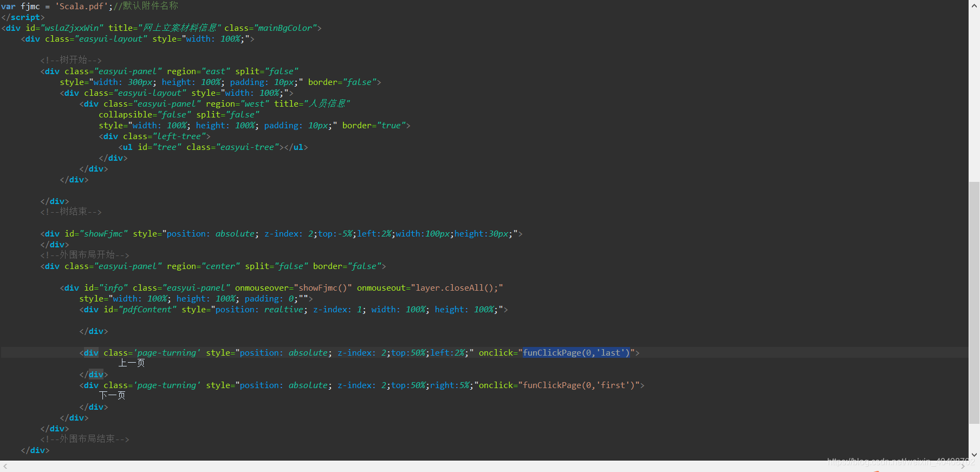Click the class value easyui-tree

248,147
